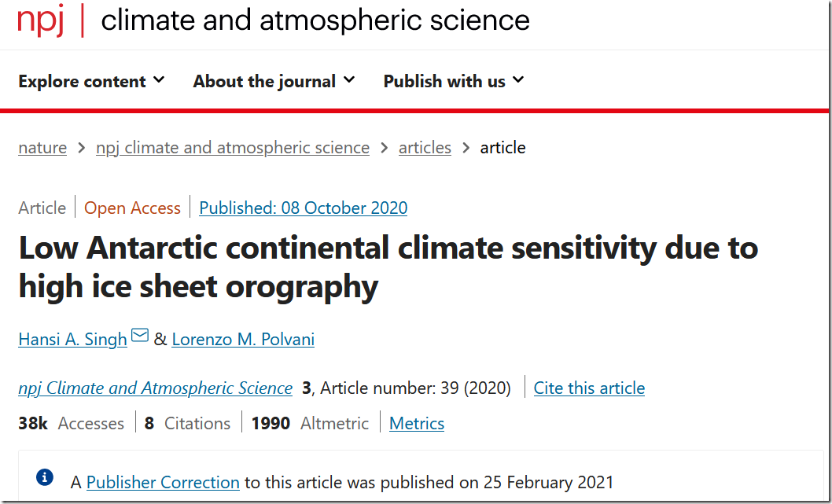832x504 pixels.
Task: Open the Metrics link
Action: (x=417, y=424)
